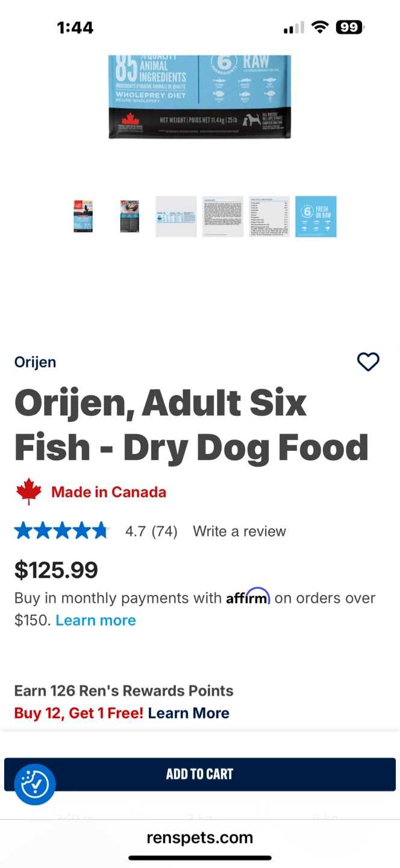Tap the Affirm logo
This screenshot has height=868, width=400.
click(x=248, y=597)
